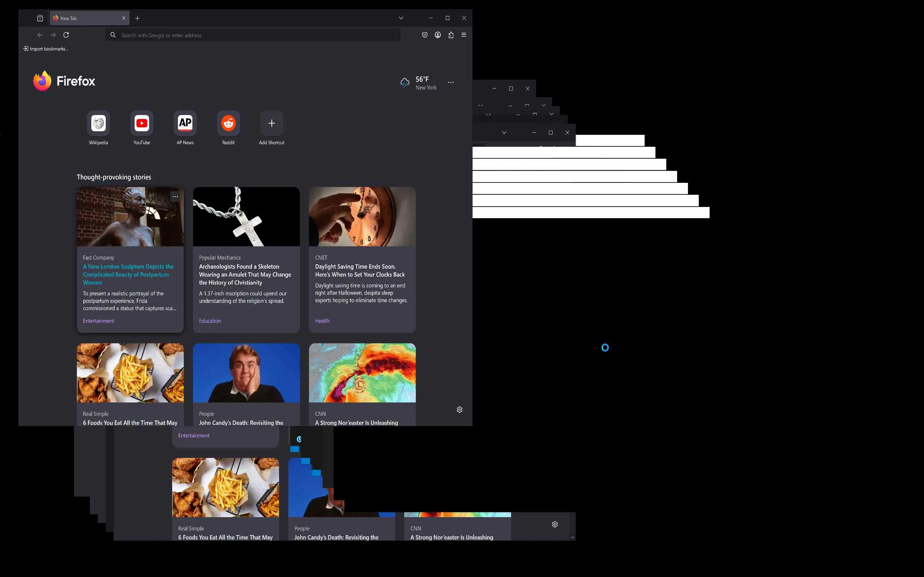Open the Wikipedia shortcut tile
This screenshot has height=577, width=924.
tap(99, 123)
